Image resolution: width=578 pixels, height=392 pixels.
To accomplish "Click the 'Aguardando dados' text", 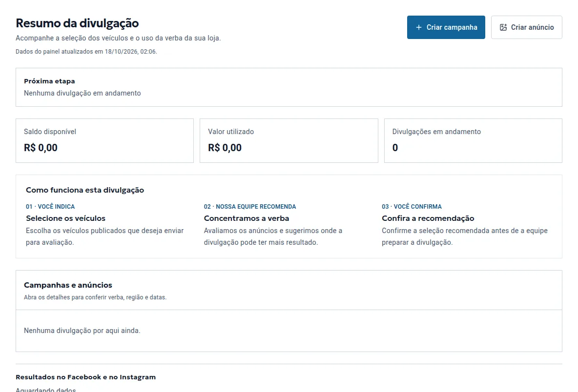I will 46,390.
